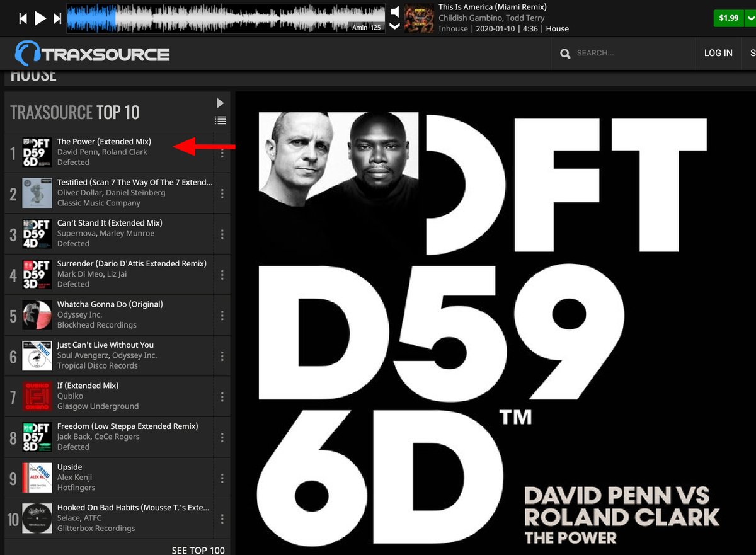Play the current track in player

coord(40,18)
